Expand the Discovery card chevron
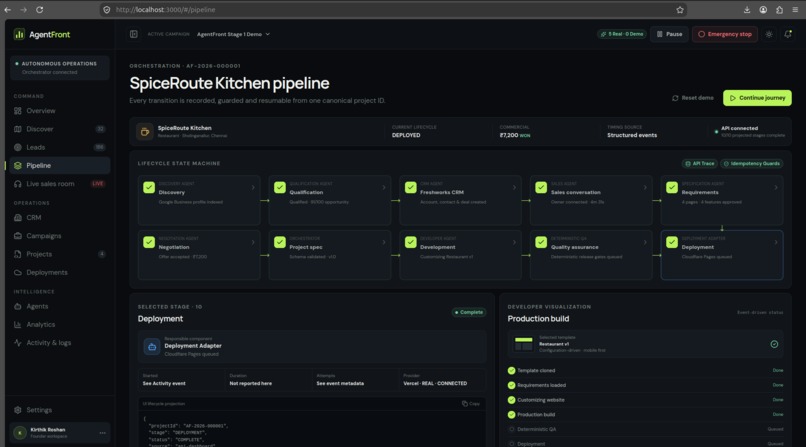The image size is (806, 447). click(x=253, y=188)
